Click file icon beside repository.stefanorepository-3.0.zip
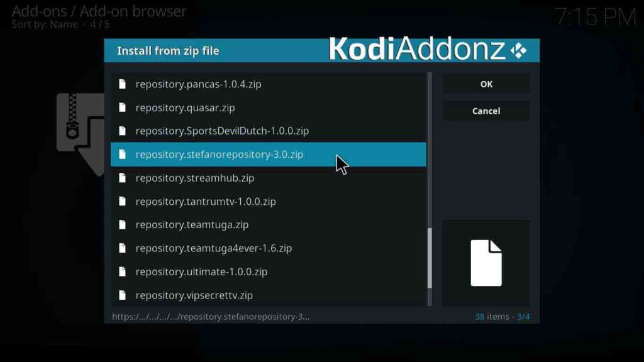The width and height of the screenshot is (644, 362). [x=122, y=155]
